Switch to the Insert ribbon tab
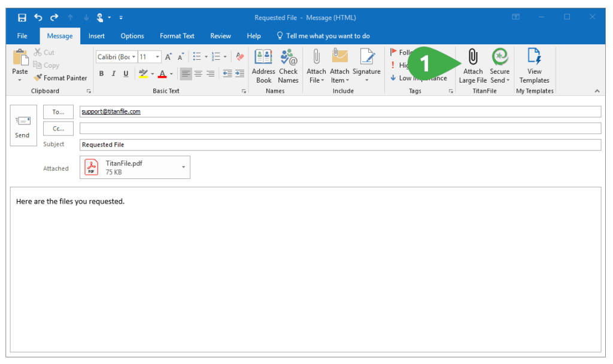Image resolution: width=613 pixels, height=364 pixels. [x=96, y=36]
